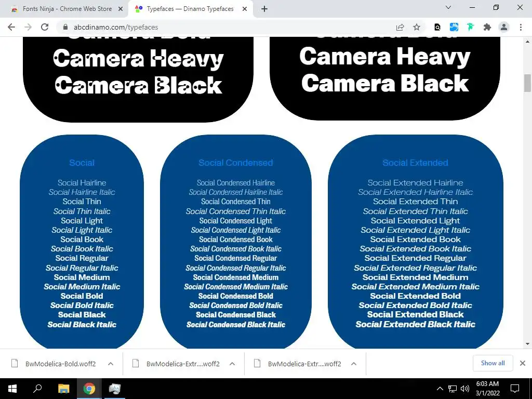Open the Social typeface heading link
Screen dimensions: 532x399
pyautogui.click(x=82, y=163)
